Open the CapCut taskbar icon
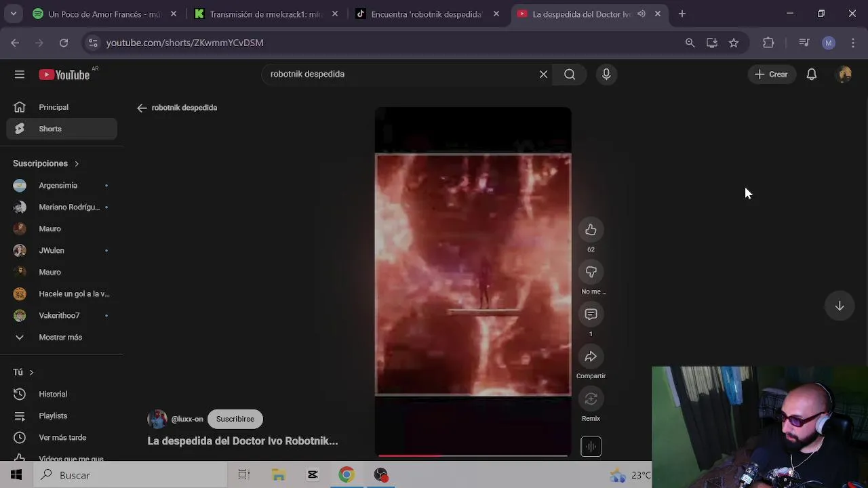 313,475
